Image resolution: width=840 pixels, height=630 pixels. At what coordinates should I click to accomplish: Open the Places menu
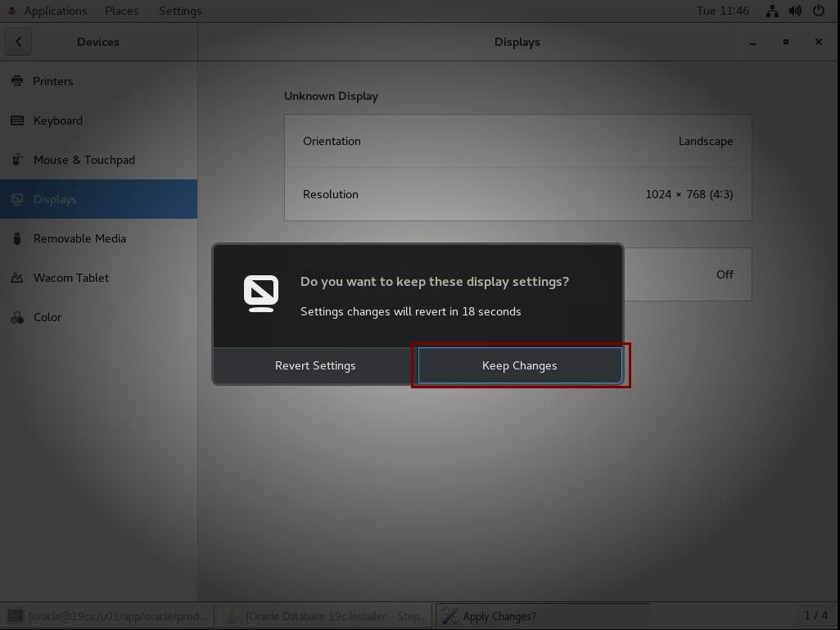point(121,11)
